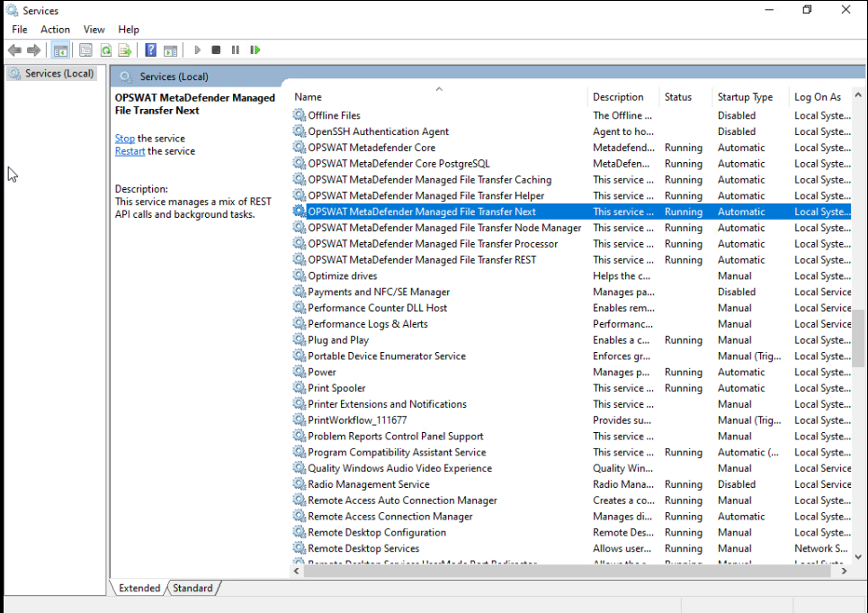Select Problem Reports Control Panel Support

[x=571, y=436]
